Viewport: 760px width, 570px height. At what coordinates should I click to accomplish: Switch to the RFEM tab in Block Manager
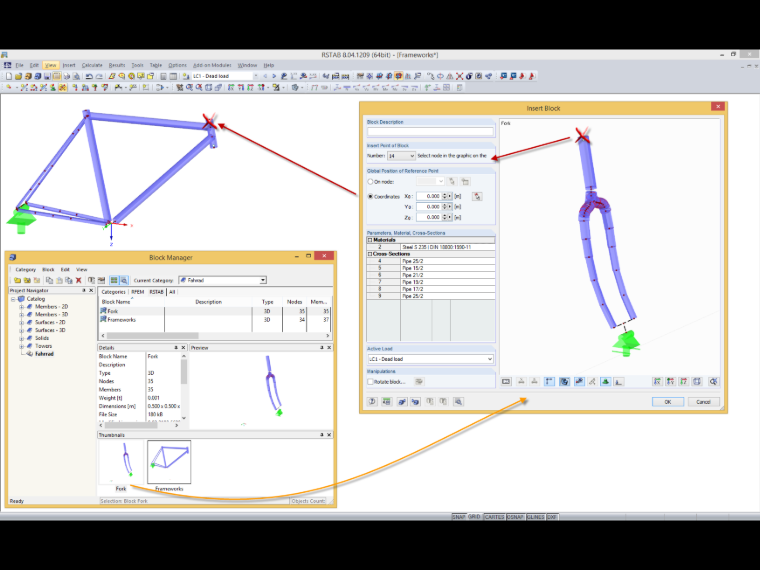(138, 292)
